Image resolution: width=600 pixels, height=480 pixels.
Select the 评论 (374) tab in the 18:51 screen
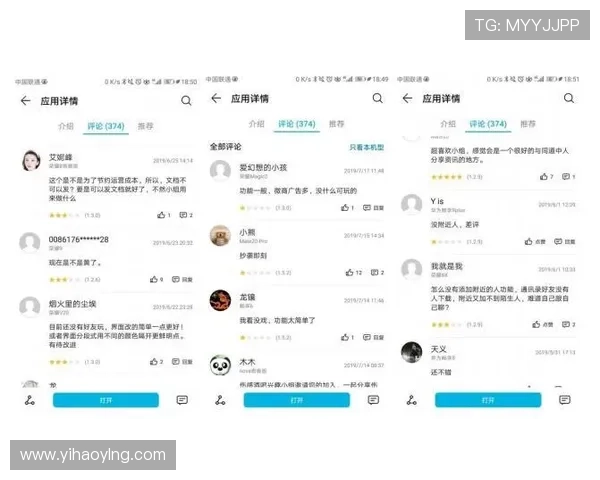[x=488, y=124]
